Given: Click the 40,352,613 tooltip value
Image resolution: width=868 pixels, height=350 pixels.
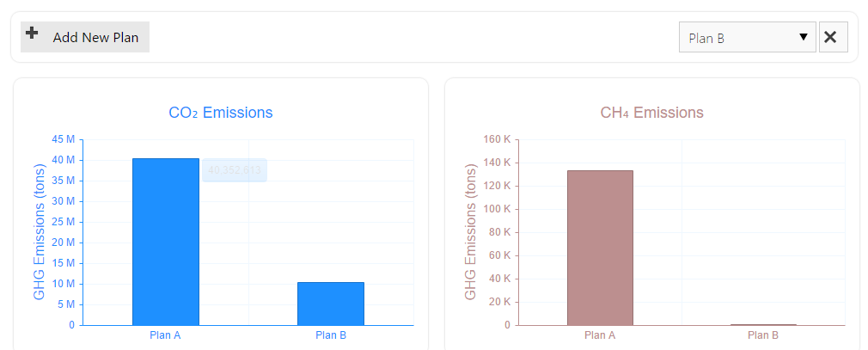Looking at the screenshot, I should [x=234, y=170].
